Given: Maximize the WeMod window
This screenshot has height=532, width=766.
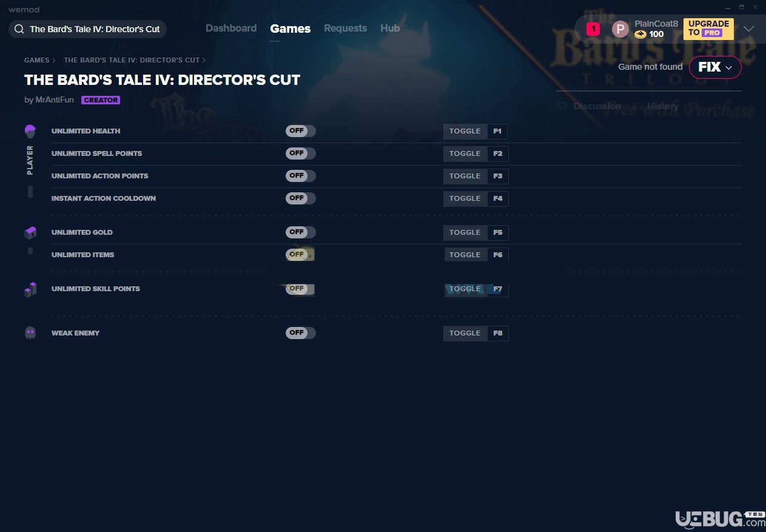Looking at the screenshot, I should tap(741, 7).
